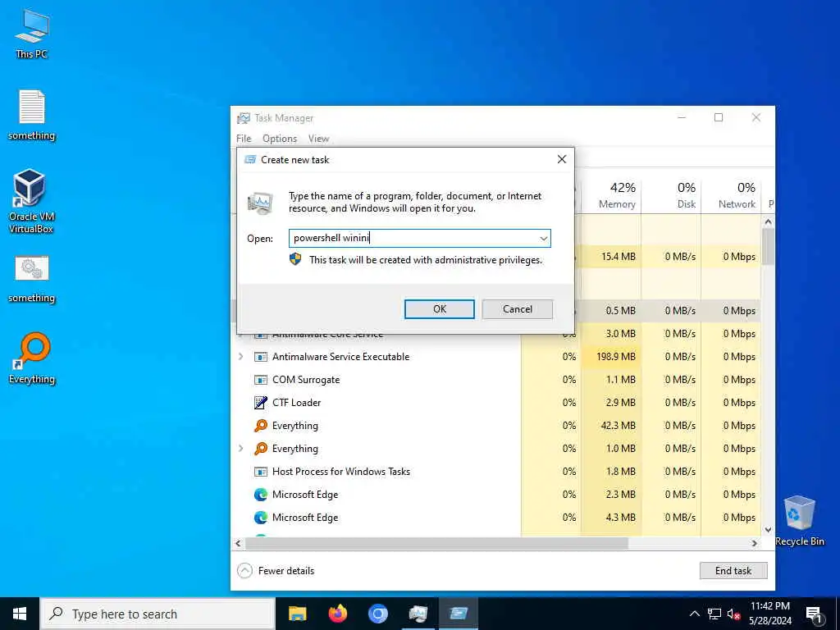Select the CTF Loader process icon
Screen dimensions: 840x630
[x=261, y=403]
